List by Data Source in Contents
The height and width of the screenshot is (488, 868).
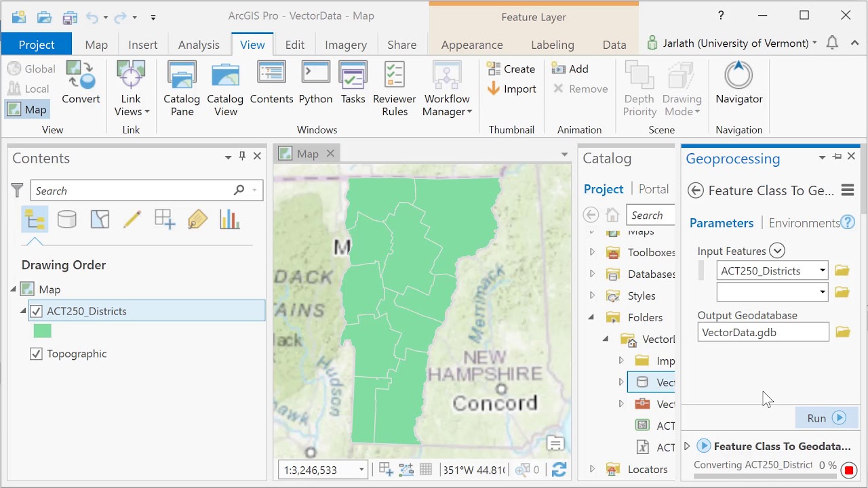[67, 220]
